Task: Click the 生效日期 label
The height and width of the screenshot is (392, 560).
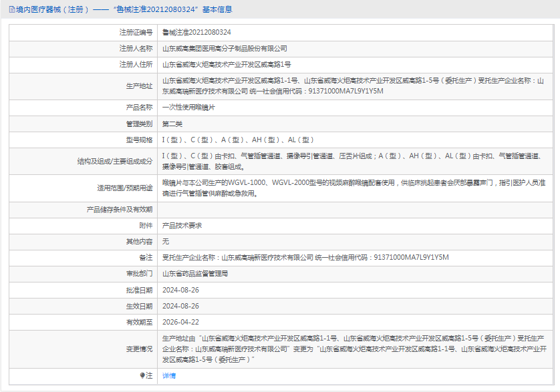Action: pyautogui.click(x=139, y=307)
